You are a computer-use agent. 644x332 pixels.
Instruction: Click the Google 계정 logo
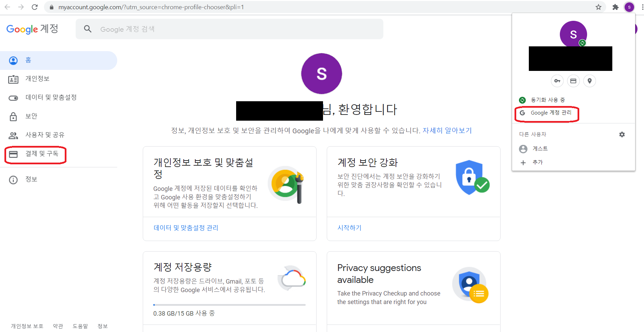tap(32, 29)
